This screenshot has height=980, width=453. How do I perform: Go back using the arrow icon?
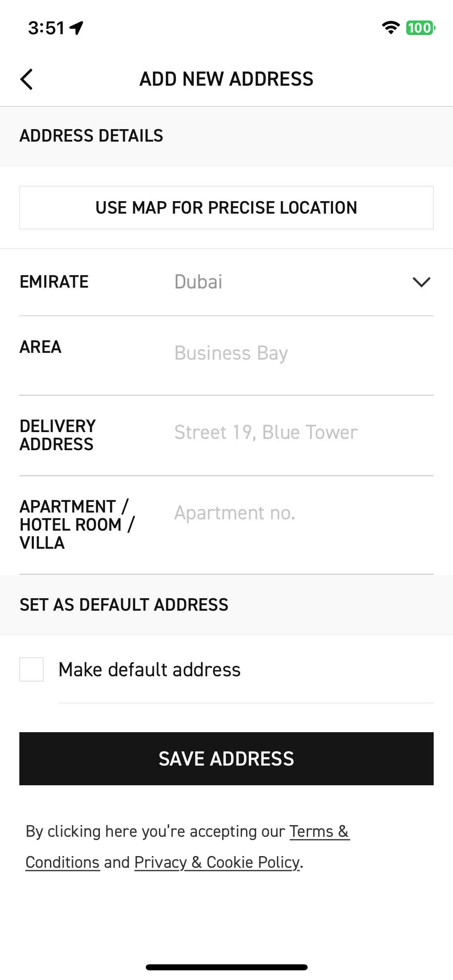click(27, 79)
